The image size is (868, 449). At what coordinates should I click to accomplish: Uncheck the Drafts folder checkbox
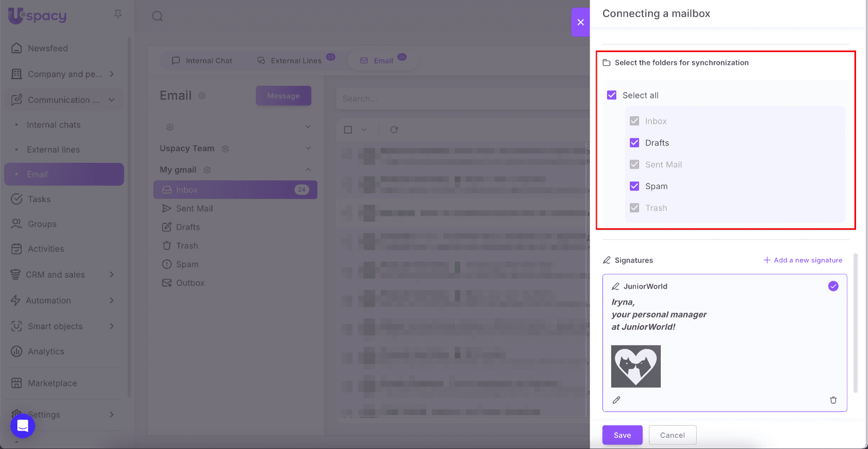[x=634, y=143]
